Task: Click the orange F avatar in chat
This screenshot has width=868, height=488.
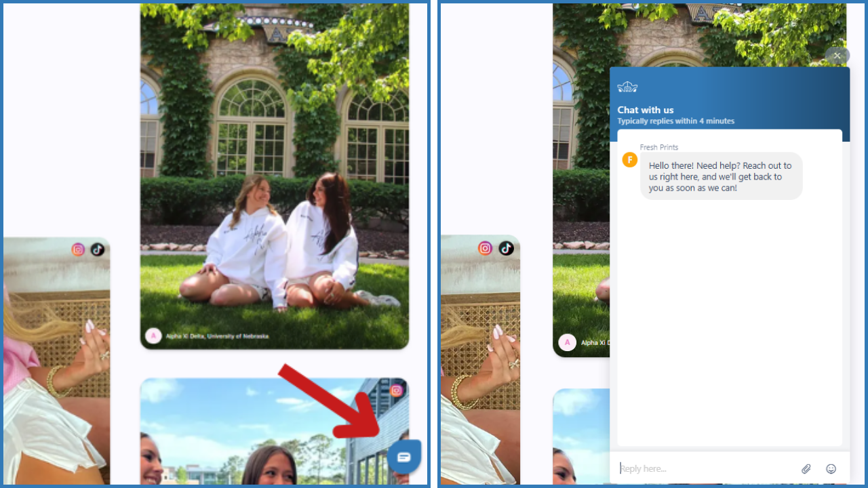Action: tap(630, 160)
